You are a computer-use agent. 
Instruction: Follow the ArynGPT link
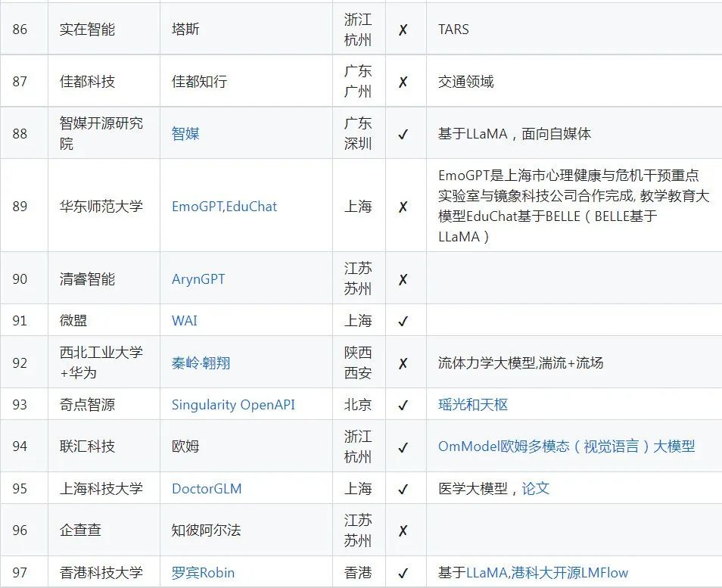(198, 279)
